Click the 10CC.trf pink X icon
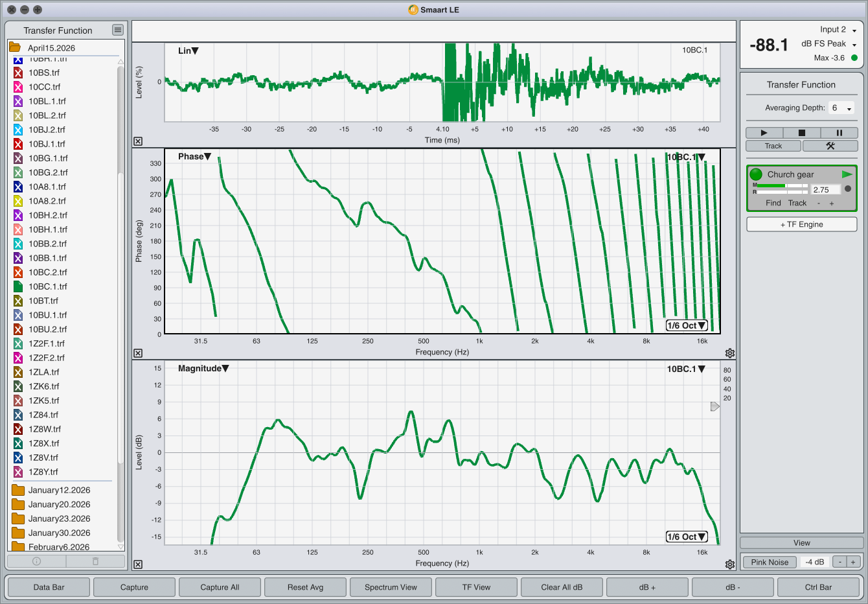 click(x=18, y=87)
